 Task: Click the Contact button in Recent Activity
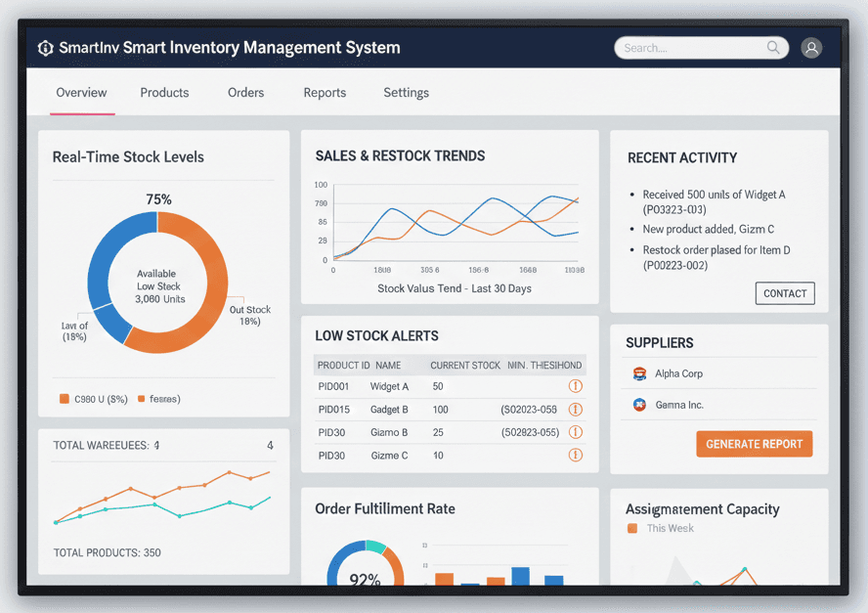[784, 292]
